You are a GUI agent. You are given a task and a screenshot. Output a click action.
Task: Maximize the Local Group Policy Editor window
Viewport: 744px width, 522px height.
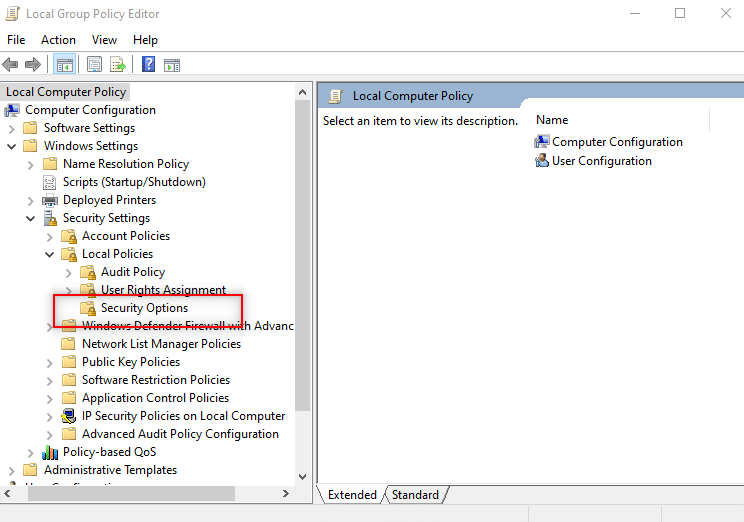coord(680,13)
